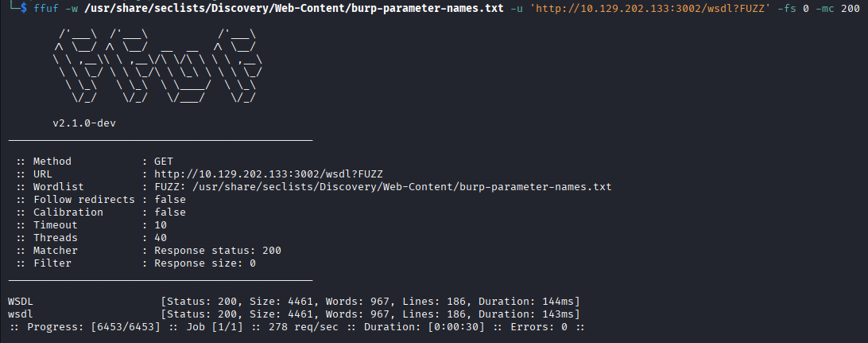This screenshot has width=868, height=343.
Task: Click the Threads value 40
Action: tap(160, 238)
